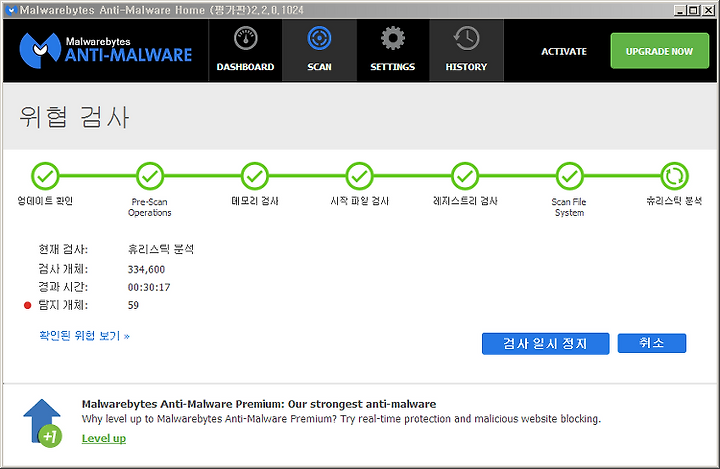Go to the History tab
Viewport: 720px width, 469px height.
(466, 50)
